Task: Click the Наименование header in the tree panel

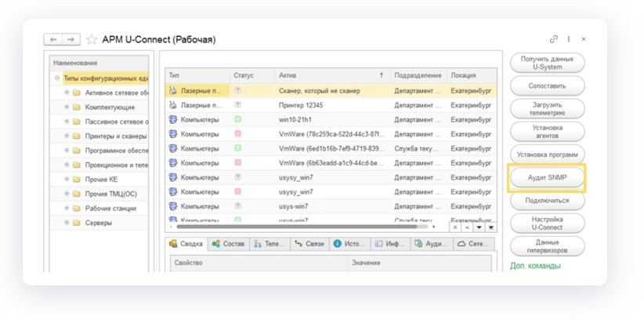Action: [99, 63]
